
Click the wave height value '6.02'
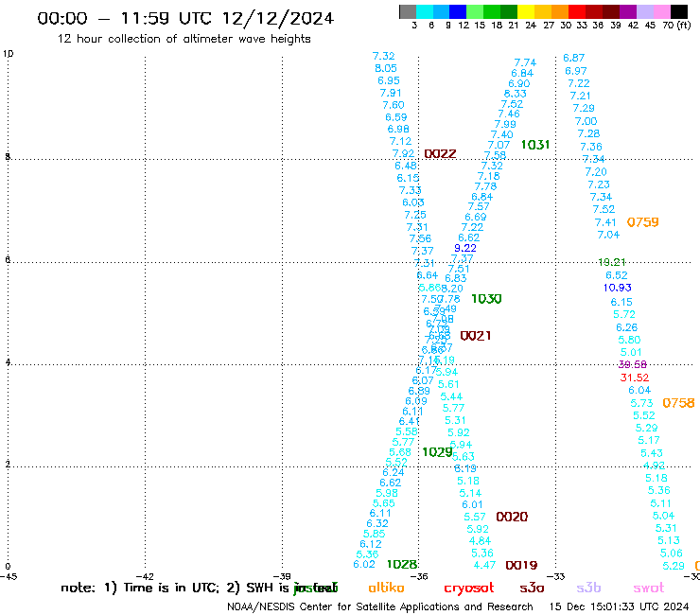(364, 565)
